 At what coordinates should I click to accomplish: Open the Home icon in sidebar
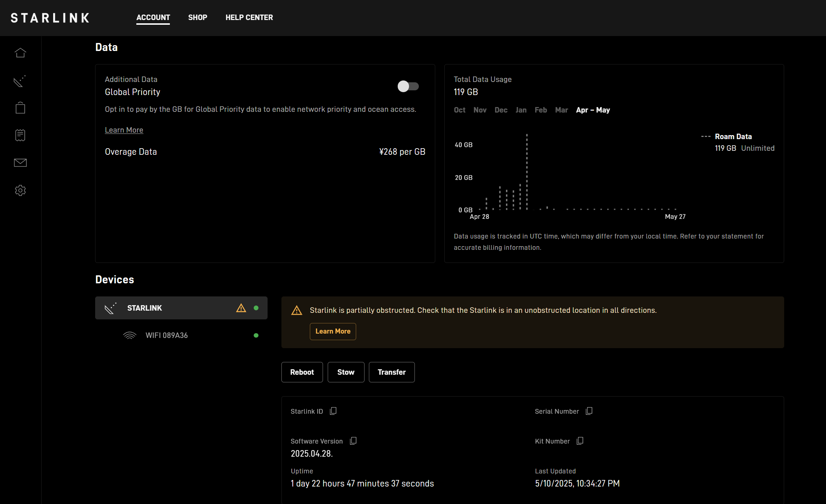click(20, 53)
